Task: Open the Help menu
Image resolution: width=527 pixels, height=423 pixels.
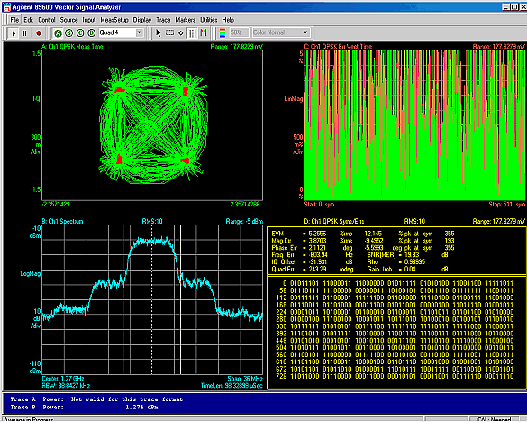Action: 228,20
